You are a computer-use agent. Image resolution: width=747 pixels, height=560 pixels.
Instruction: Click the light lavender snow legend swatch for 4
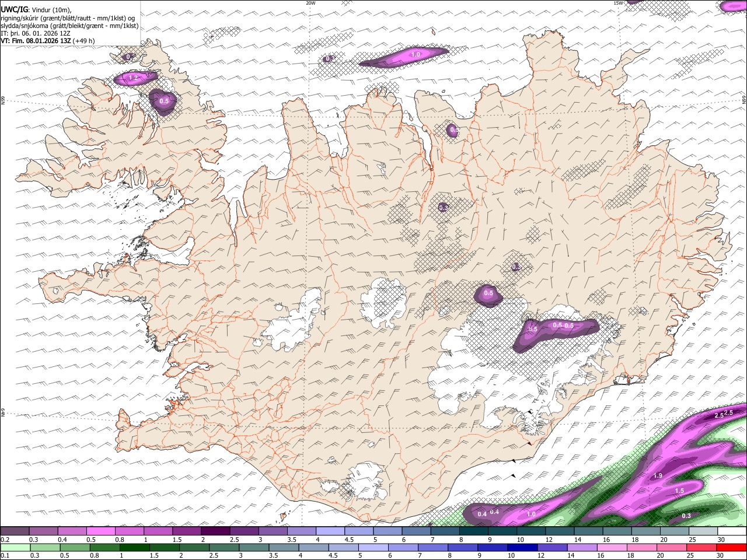[x=330, y=531]
